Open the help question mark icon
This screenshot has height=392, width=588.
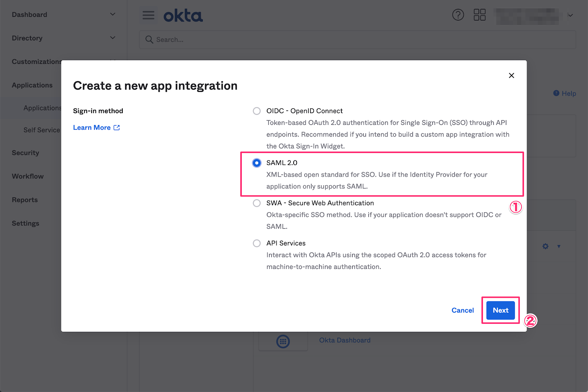[458, 15]
